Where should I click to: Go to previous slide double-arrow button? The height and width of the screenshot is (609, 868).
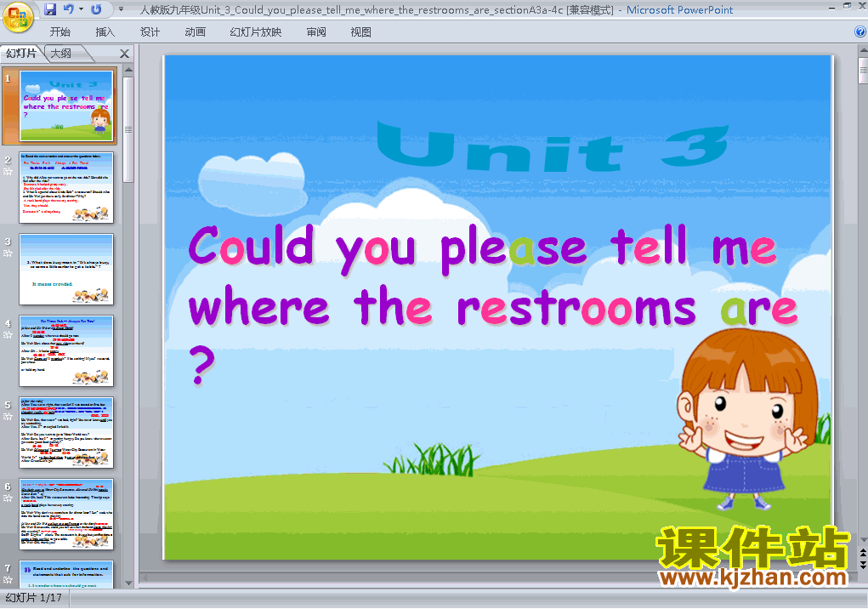pos(863,553)
